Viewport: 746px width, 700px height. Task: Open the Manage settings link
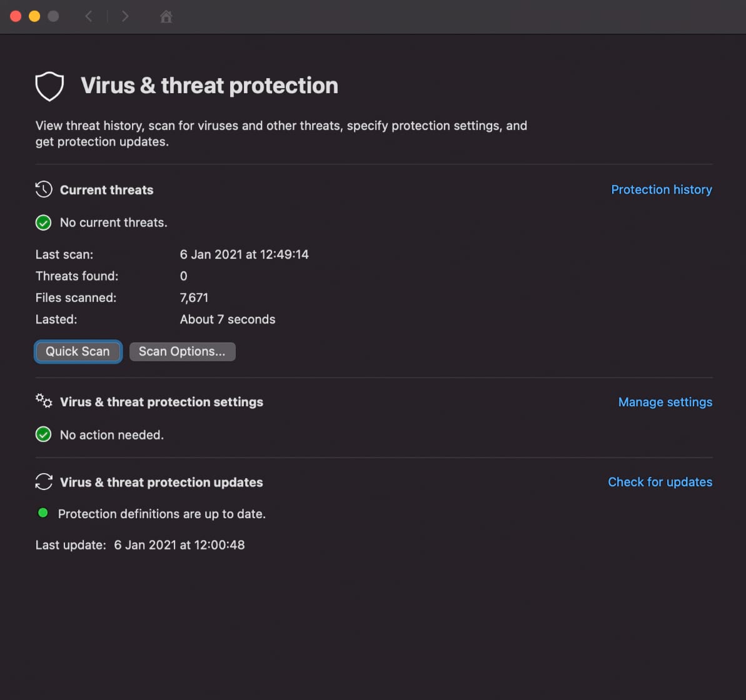(x=665, y=402)
